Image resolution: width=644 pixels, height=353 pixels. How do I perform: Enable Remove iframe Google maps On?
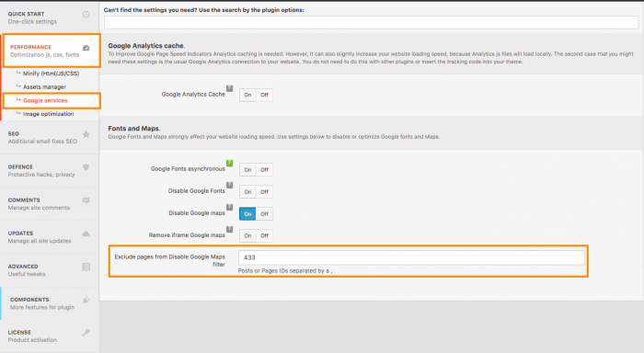click(247, 235)
